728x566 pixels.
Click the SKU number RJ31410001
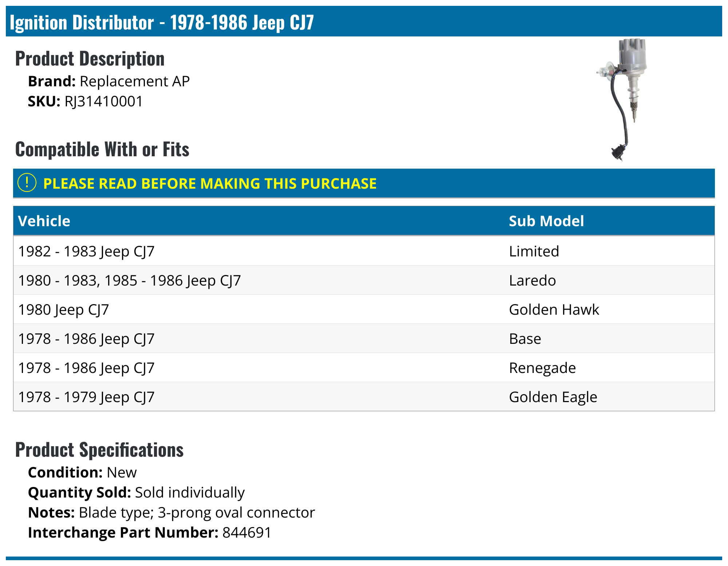(x=104, y=102)
